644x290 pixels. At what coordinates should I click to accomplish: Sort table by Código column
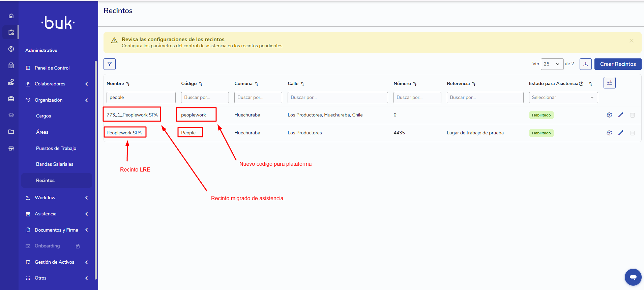[x=192, y=83]
